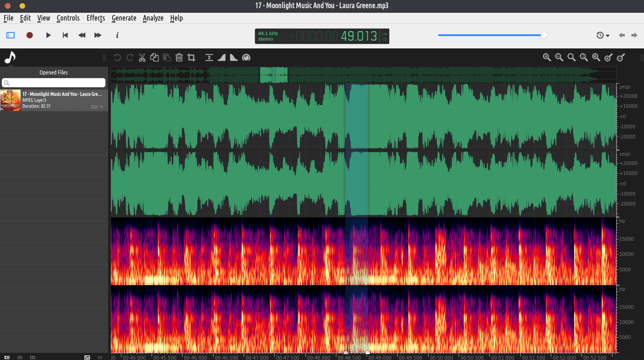Click the Opened Files search field
The width and height of the screenshot is (644, 360).
54,83
